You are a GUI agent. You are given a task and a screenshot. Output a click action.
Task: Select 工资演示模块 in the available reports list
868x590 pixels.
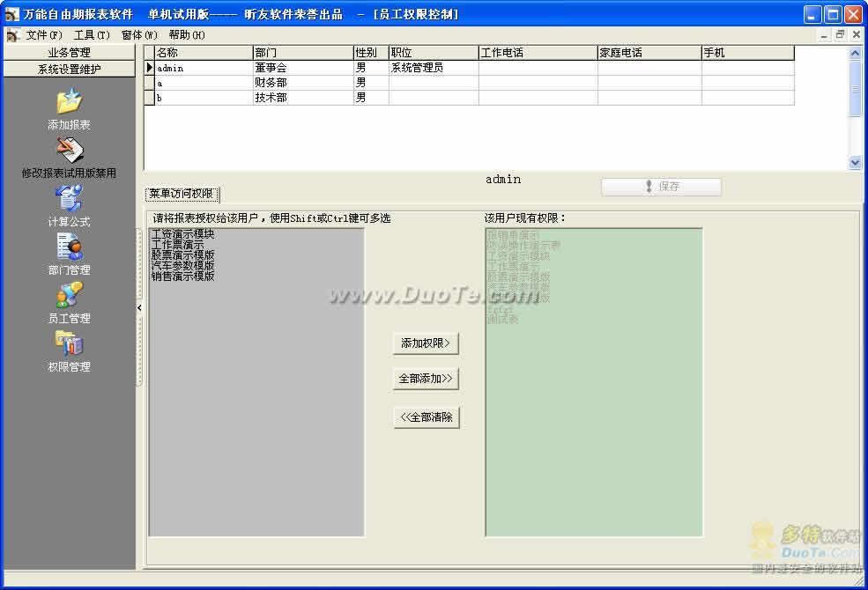(182, 234)
